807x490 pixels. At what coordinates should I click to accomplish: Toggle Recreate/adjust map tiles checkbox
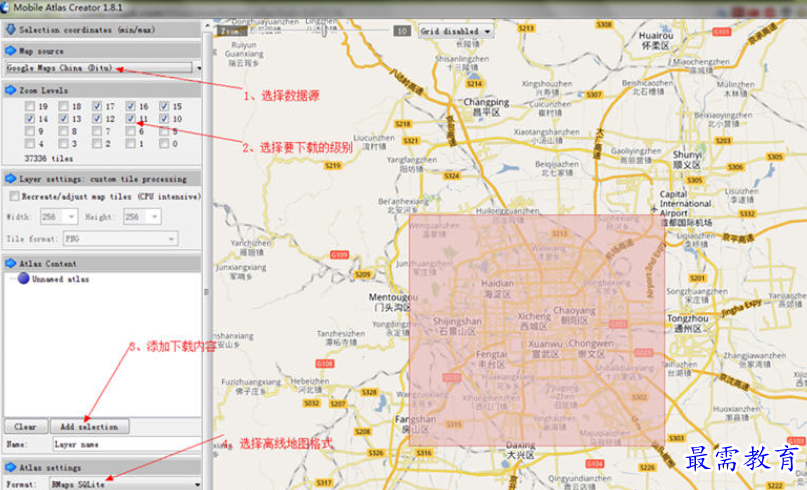[14, 197]
